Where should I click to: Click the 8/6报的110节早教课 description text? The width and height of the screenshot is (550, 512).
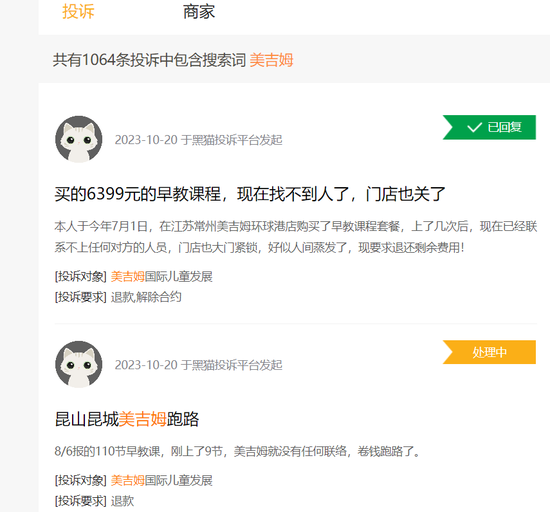coord(237,451)
